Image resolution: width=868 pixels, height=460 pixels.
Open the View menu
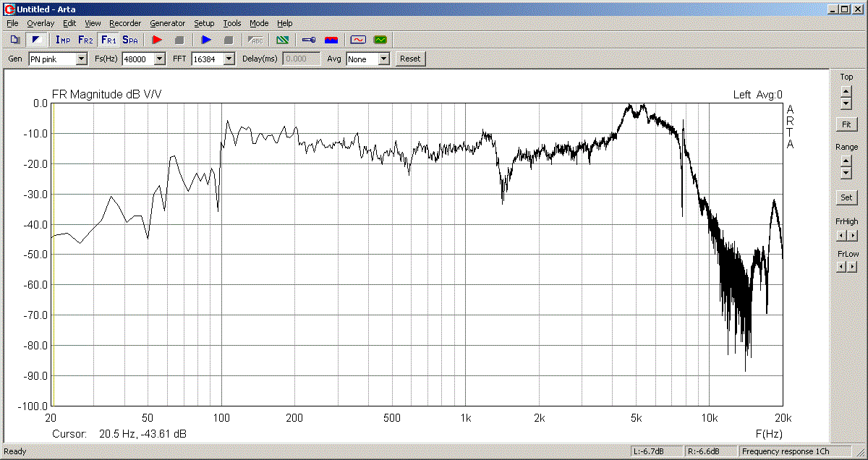click(93, 23)
